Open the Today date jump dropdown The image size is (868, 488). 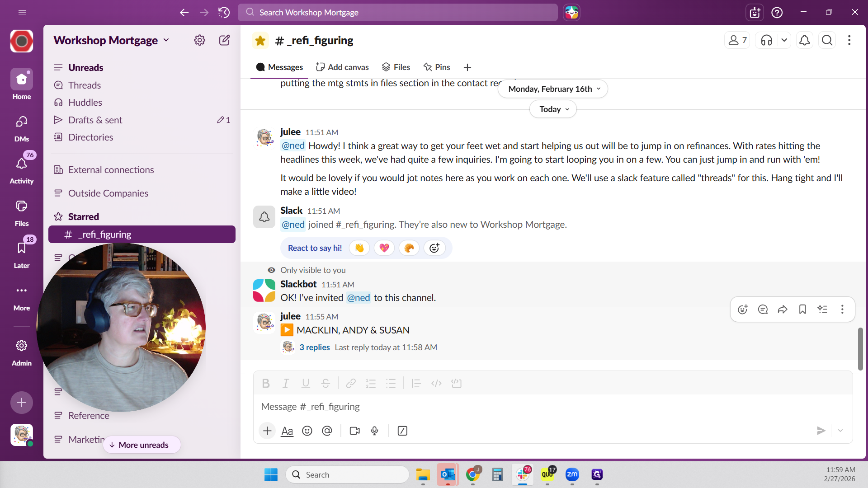click(553, 109)
